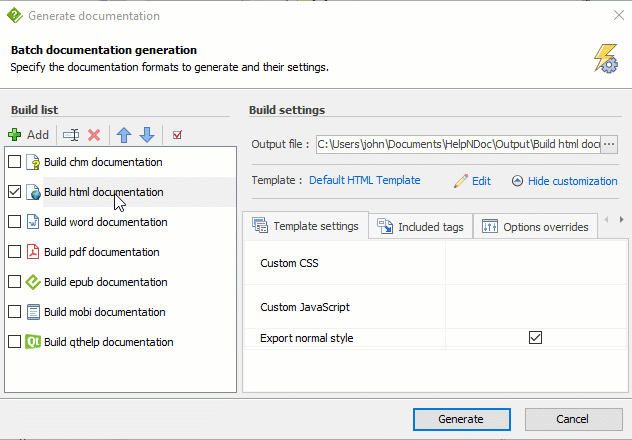This screenshot has width=632, height=440.
Task: Delete the selected build with red X
Action: tap(94, 135)
